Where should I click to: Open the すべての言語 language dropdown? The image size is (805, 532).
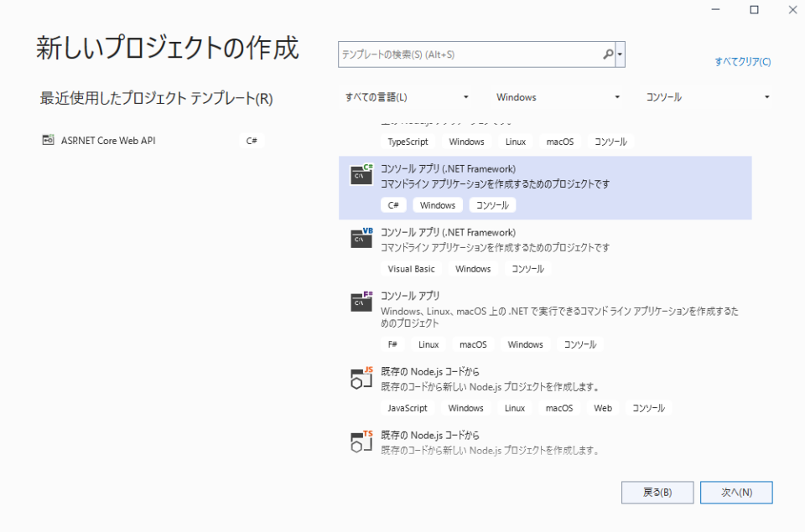click(410, 96)
